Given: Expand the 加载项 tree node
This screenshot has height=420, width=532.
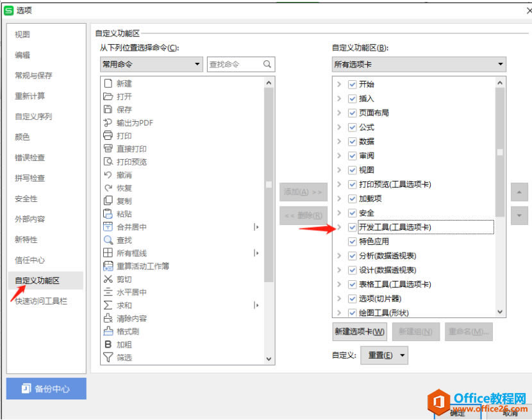Looking at the screenshot, I should [x=338, y=198].
